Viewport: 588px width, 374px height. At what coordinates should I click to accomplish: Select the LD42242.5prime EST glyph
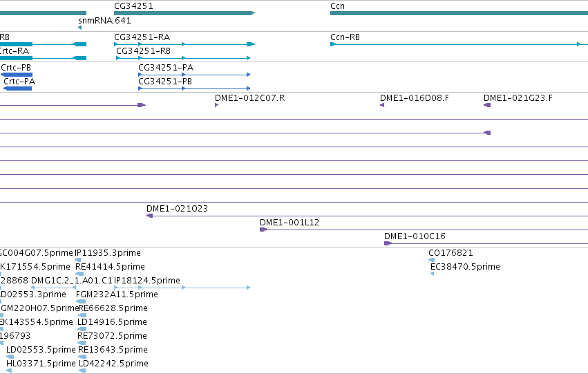[82, 371]
